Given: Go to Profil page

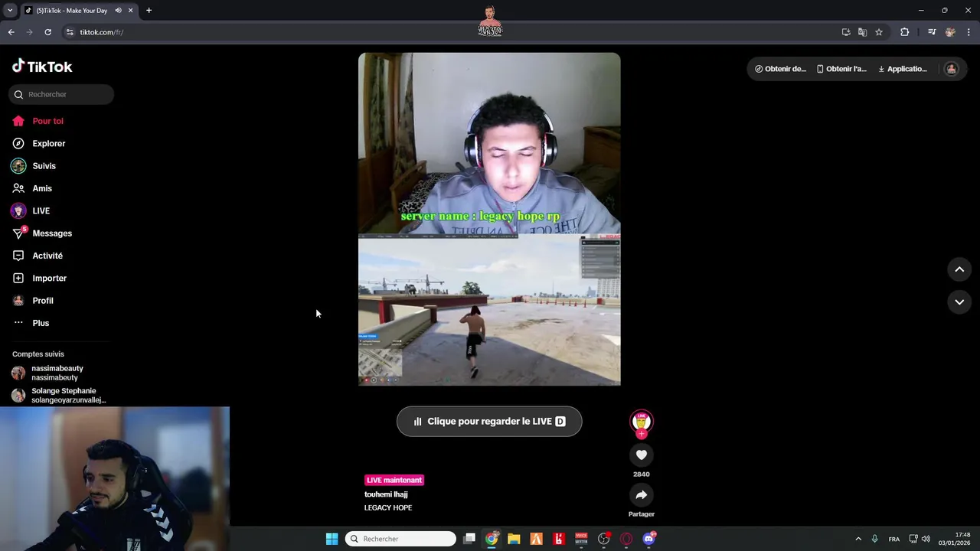Looking at the screenshot, I should point(33,301).
